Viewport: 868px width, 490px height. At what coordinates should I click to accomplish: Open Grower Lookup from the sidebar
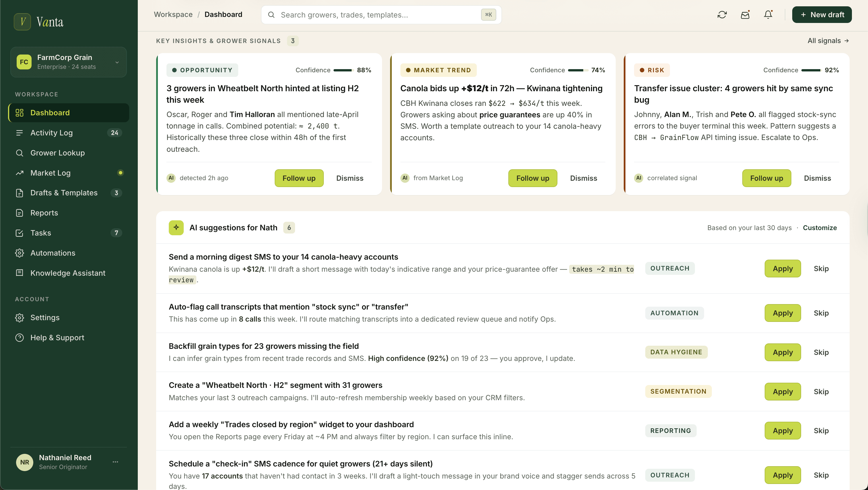point(57,153)
